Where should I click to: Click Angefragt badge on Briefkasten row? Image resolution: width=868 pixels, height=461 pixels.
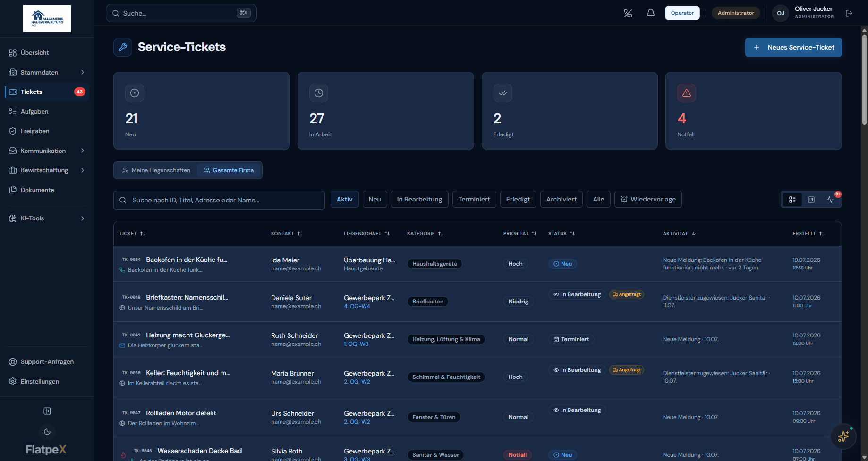[627, 294]
